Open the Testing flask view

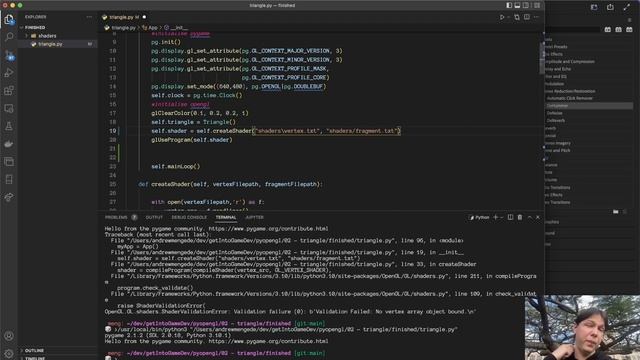9,126
